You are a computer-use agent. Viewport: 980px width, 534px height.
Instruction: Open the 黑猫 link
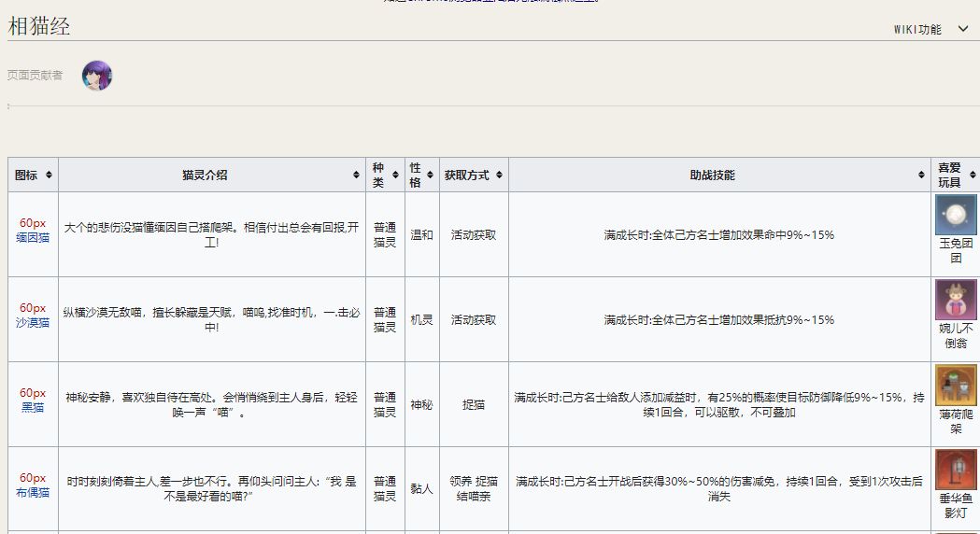pos(33,408)
